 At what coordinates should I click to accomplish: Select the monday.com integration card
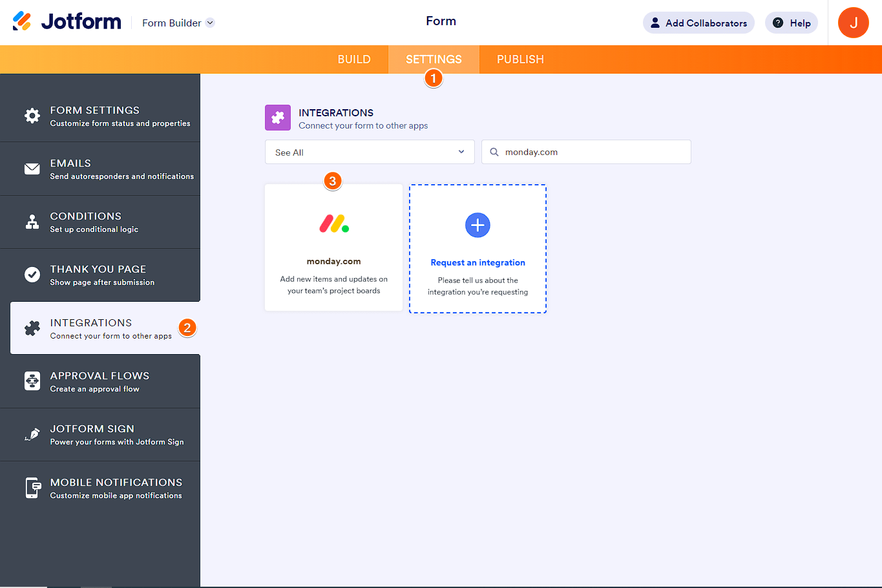click(x=333, y=247)
